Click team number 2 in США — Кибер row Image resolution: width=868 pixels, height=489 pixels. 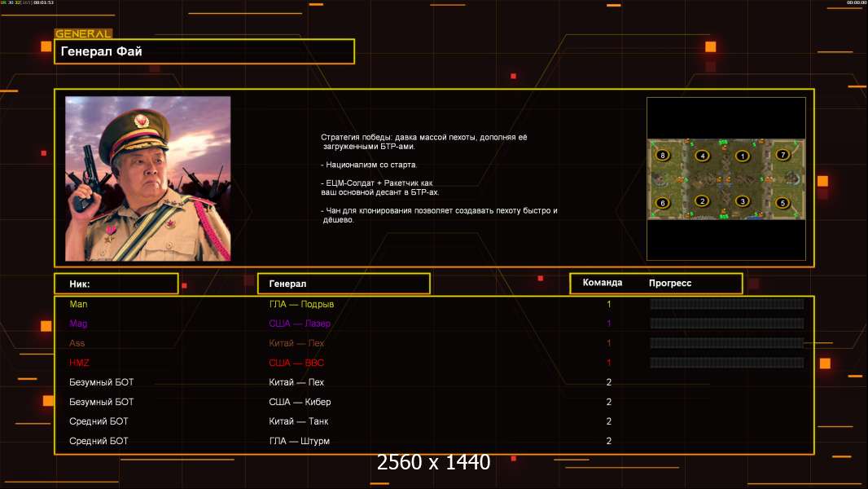point(609,402)
